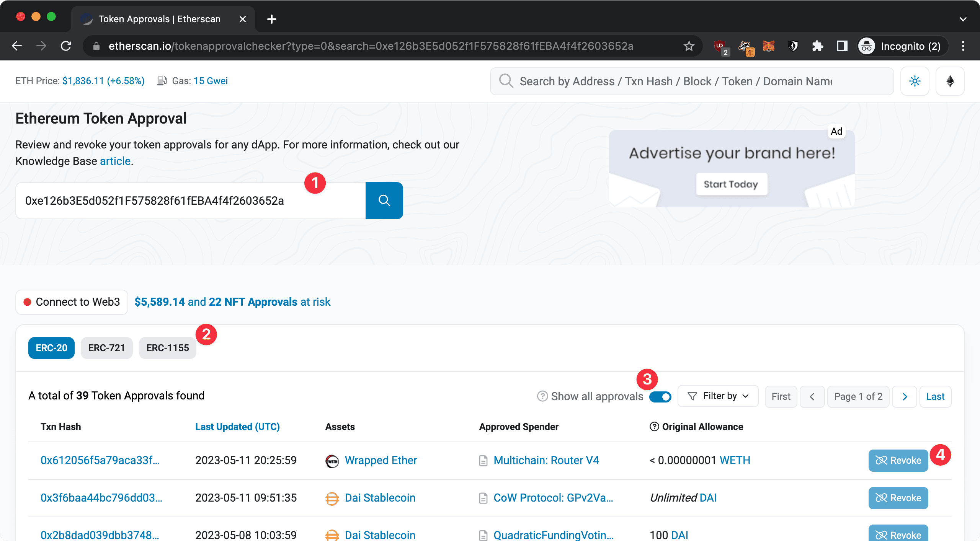Click the Etherscan search icon
980x541 pixels.
384,200
